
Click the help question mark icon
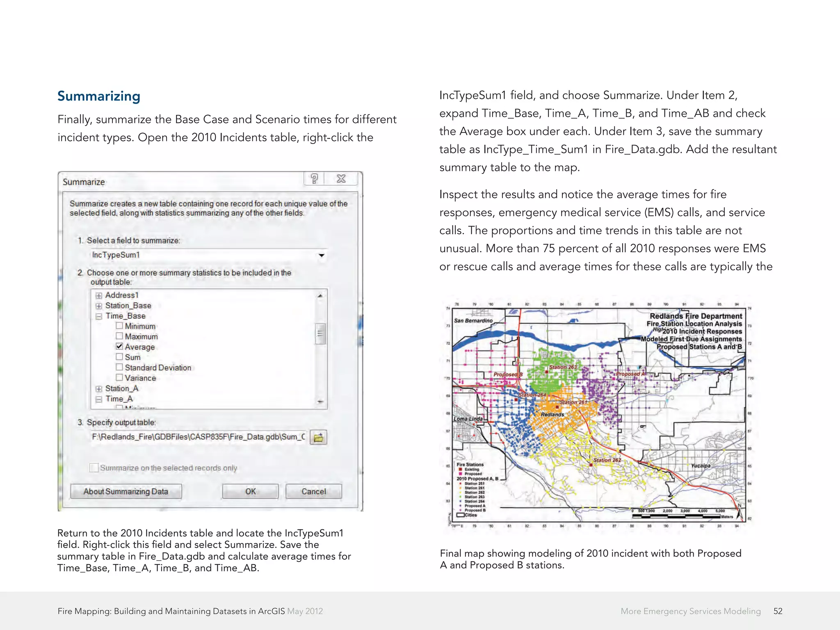pos(314,179)
